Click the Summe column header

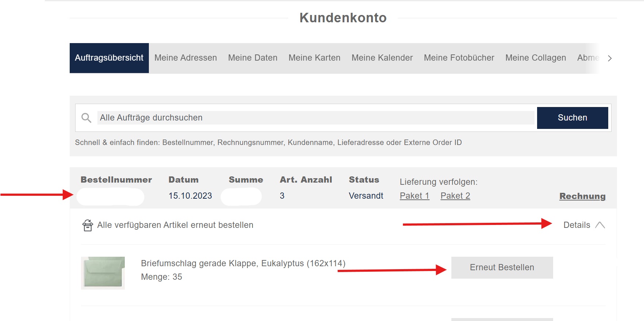click(246, 180)
